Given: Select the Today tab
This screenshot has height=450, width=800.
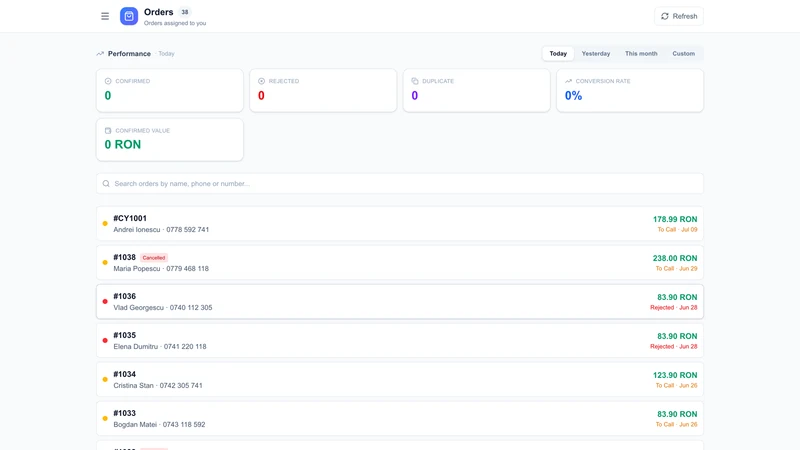Looking at the screenshot, I should [x=558, y=54].
